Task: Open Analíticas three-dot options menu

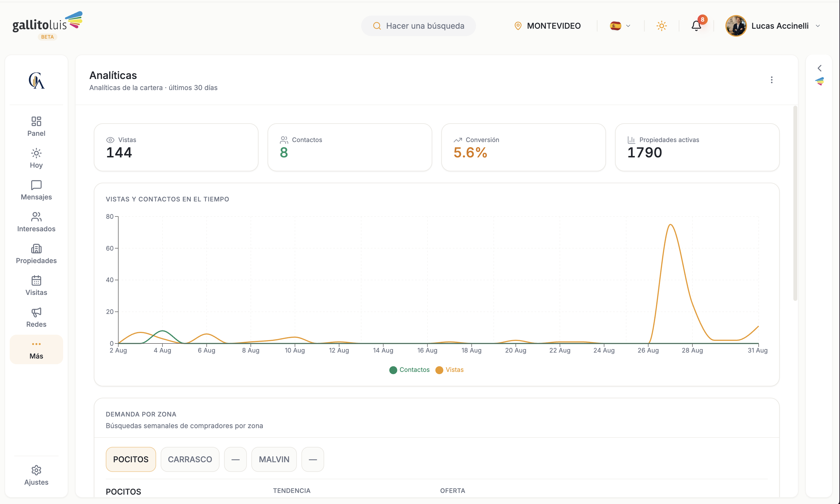Action: (x=772, y=80)
